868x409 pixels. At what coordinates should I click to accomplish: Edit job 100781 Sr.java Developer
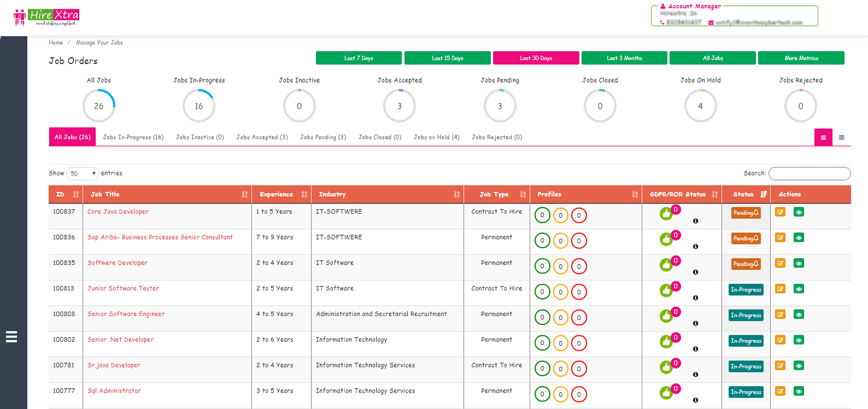point(780,366)
